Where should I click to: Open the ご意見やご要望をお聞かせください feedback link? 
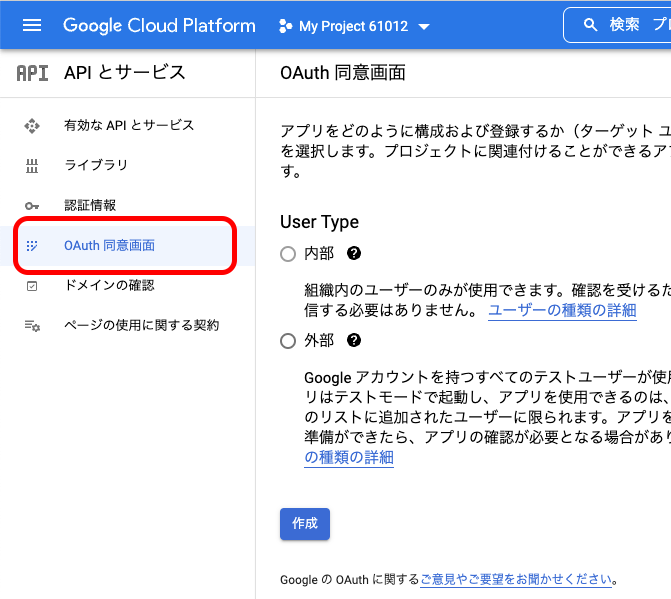coord(516,579)
